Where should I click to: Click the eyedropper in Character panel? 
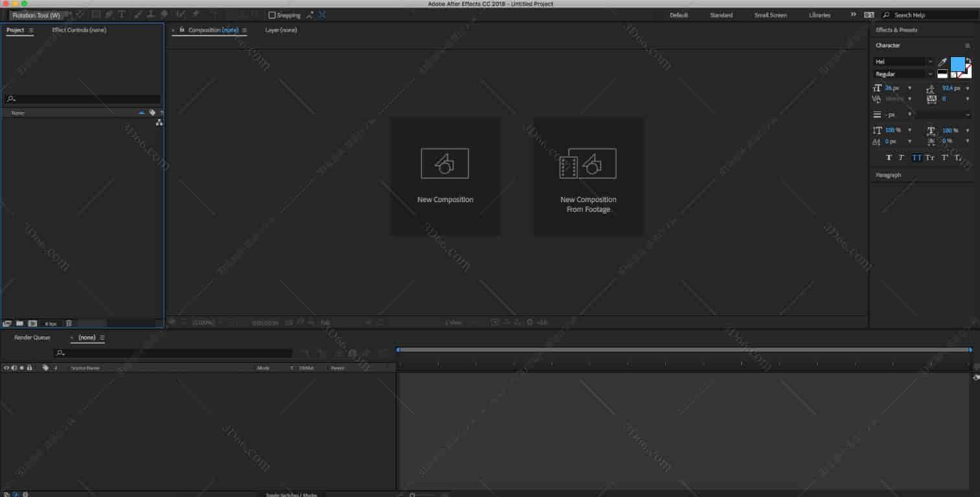click(942, 62)
